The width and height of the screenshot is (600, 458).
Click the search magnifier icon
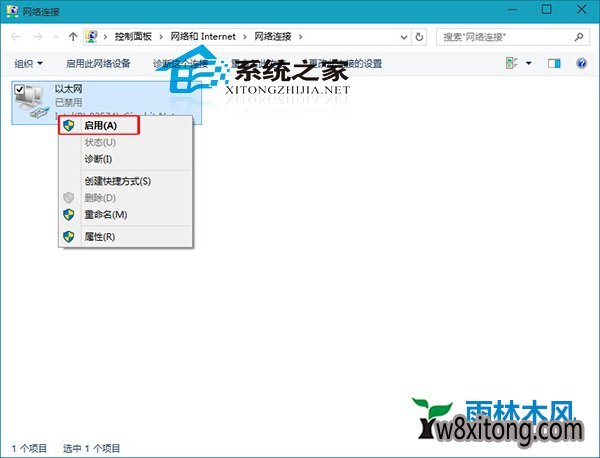click(579, 36)
